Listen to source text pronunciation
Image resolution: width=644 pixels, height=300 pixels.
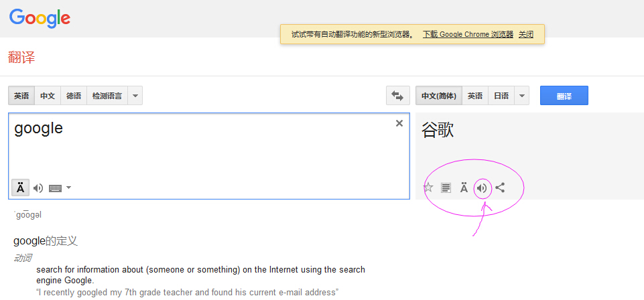pyautogui.click(x=38, y=188)
